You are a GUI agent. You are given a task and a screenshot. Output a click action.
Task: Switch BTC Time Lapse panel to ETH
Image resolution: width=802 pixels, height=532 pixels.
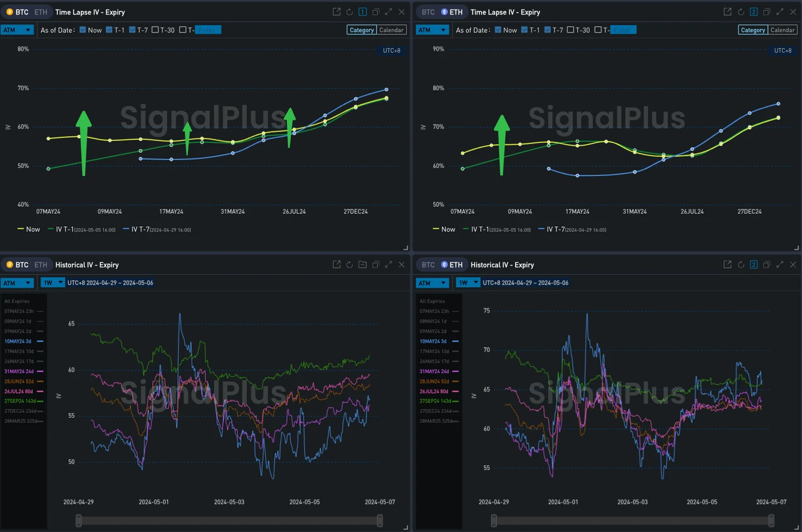point(40,12)
